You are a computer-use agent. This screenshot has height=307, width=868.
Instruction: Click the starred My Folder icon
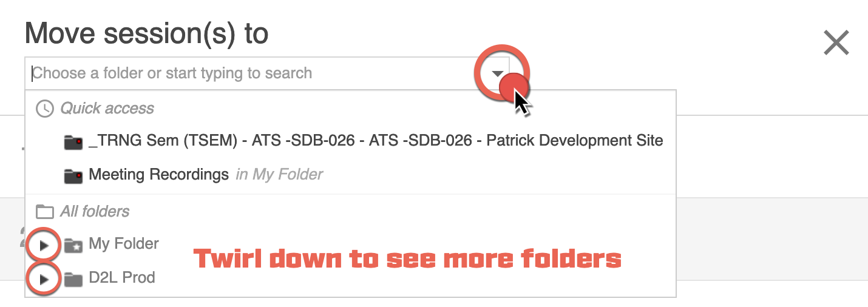coord(73,246)
